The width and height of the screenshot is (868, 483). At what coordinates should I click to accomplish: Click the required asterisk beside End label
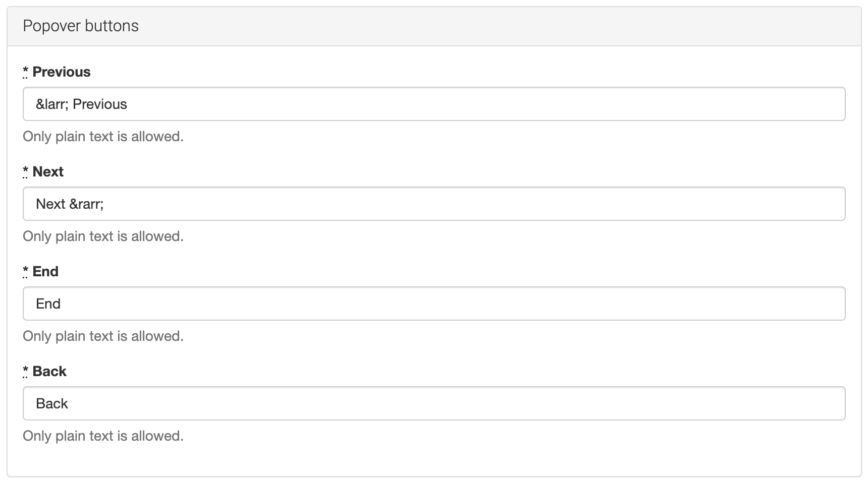pos(26,272)
